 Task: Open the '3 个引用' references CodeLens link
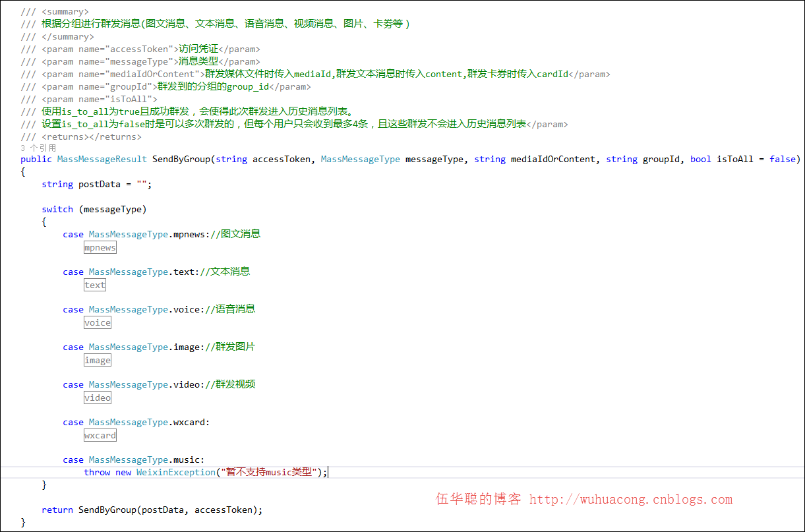(38, 148)
